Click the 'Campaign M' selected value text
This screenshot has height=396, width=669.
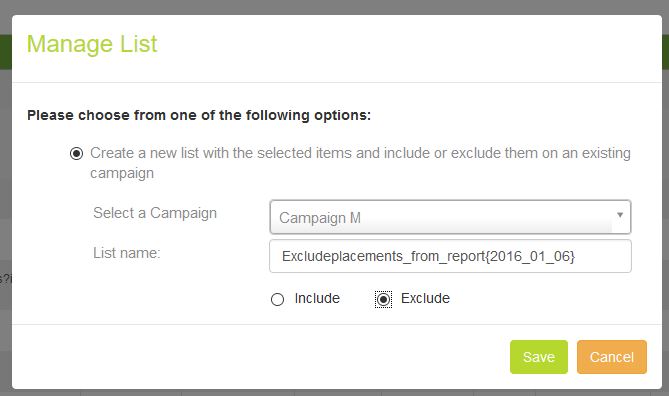point(320,218)
